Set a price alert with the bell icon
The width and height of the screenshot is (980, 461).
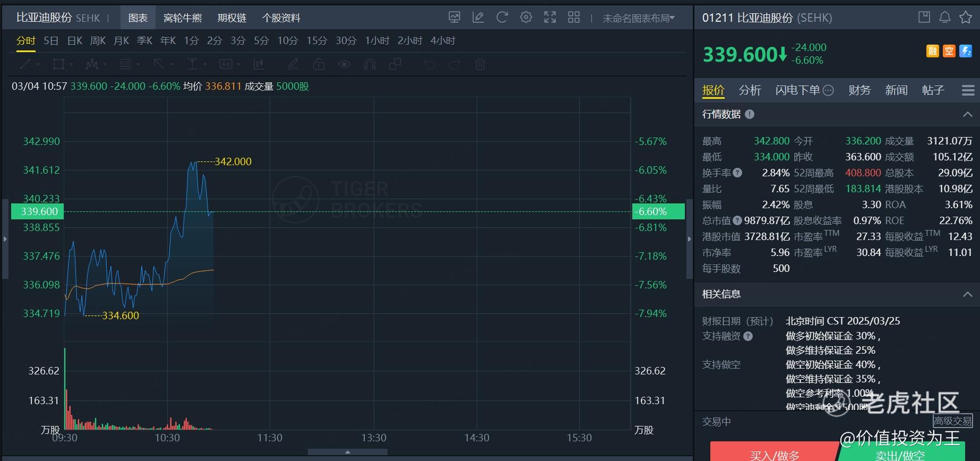(x=945, y=18)
